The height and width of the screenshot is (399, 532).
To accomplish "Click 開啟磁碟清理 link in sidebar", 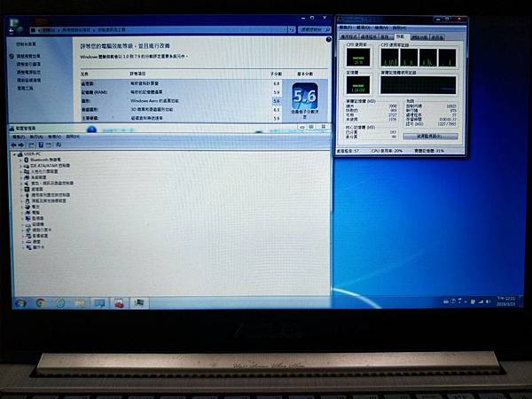I will [x=28, y=81].
